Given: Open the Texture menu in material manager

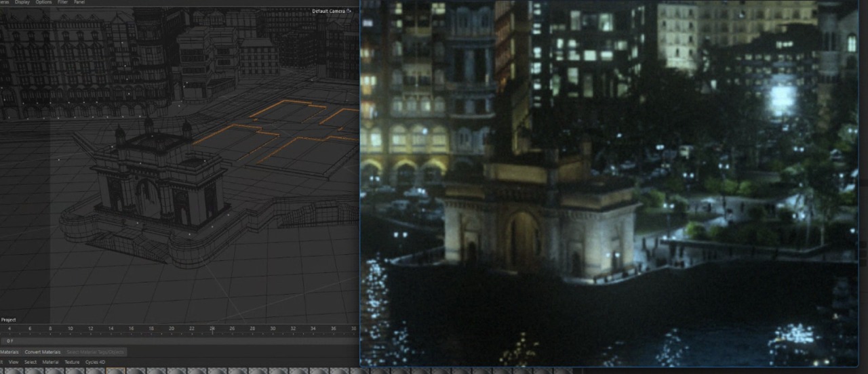Looking at the screenshot, I should [x=71, y=362].
